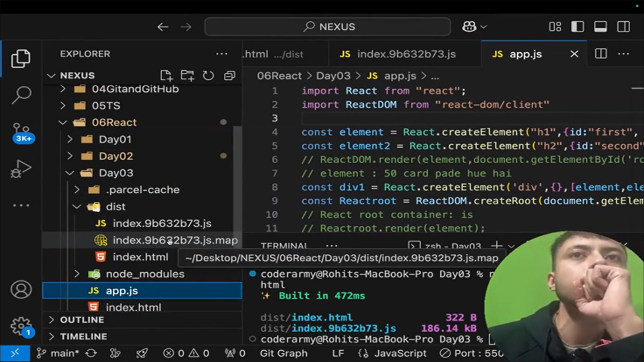Click the New File icon in Explorer

click(x=166, y=76)
